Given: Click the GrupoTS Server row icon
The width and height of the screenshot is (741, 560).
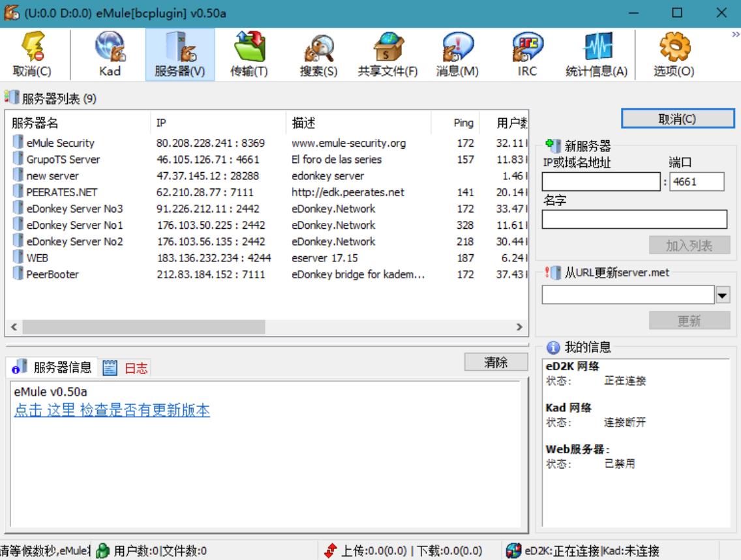Looking at the screenshot, I should click(18, 158).
